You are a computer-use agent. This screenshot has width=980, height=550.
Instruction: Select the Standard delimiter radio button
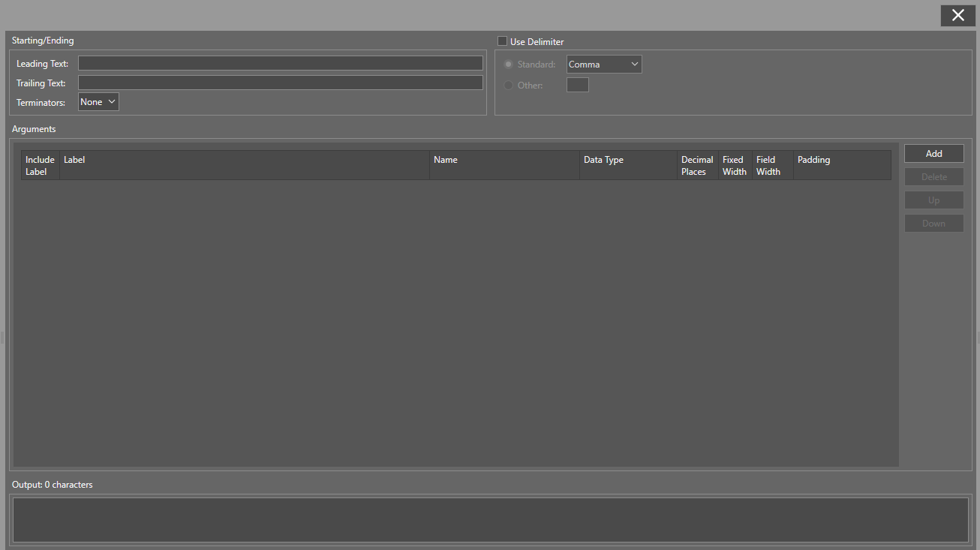[509, 65]
